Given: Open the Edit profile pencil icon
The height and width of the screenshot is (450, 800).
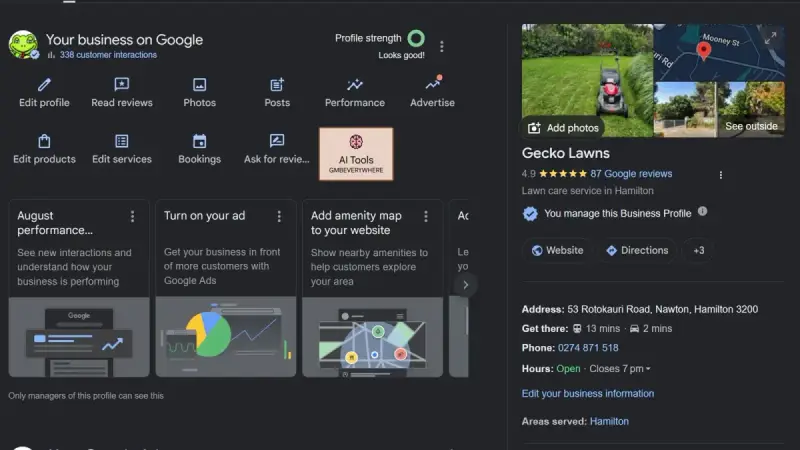Looking at the screenshot, I should pyautogui.click(x=44, y=85).
